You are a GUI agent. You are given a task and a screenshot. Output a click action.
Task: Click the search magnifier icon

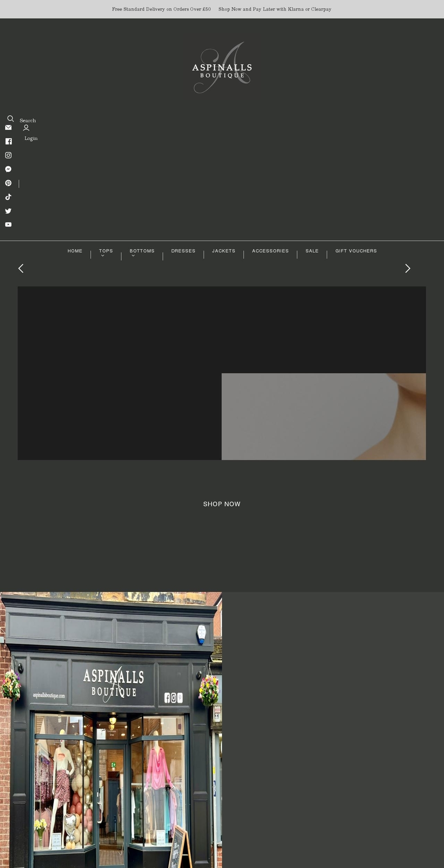coord(11,119)
